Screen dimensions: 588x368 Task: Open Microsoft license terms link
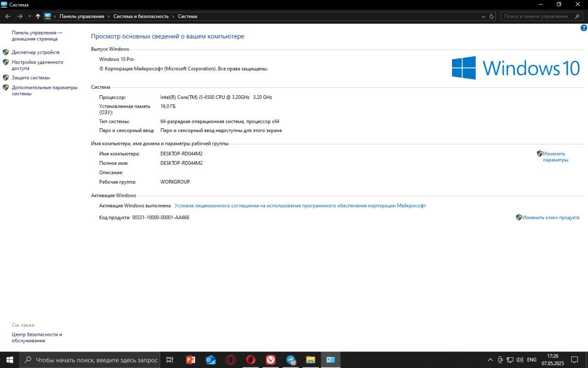point(300,206)
